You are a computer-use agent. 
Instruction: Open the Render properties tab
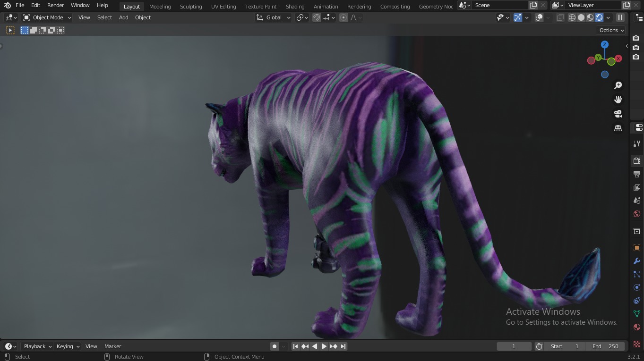[x=637, y=161]
